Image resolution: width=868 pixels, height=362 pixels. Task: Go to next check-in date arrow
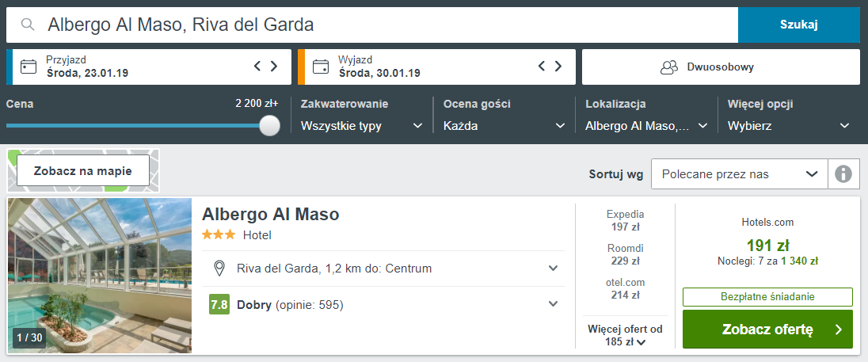[x=274, y=67]
